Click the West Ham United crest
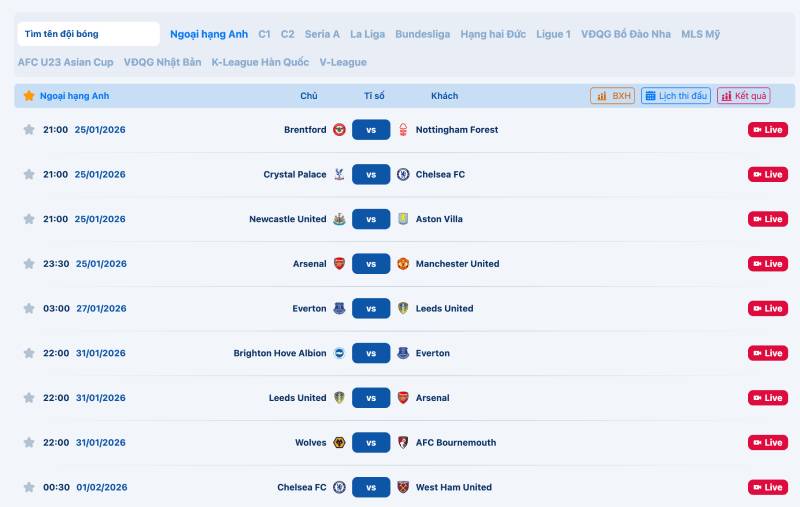Image resolution: width=800 pixels, height=507 pixels. click(x=403, y=487)
